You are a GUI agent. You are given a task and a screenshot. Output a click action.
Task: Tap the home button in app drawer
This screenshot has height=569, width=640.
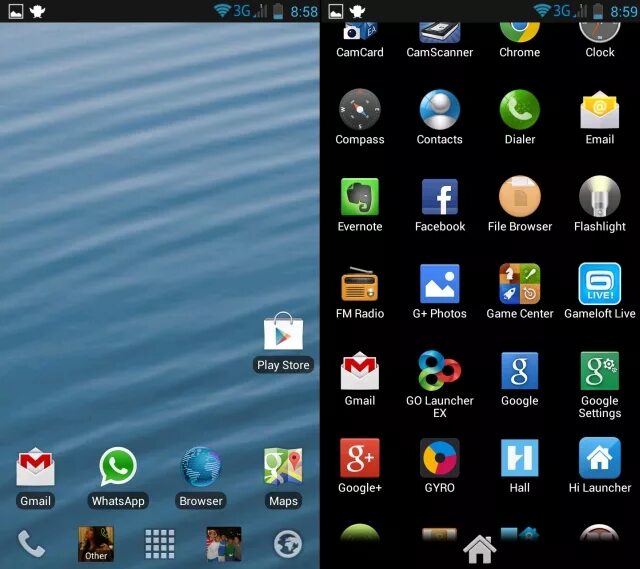[x=480, y=549]
